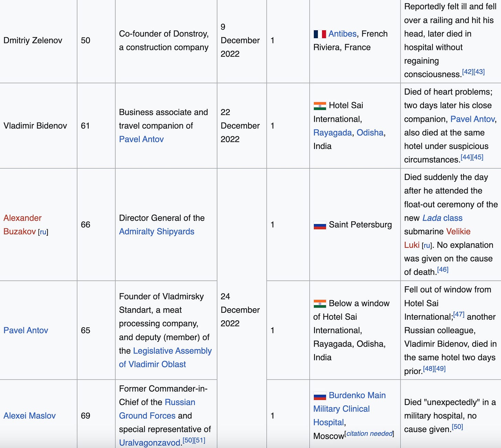Click the name 'Vladimir Bidenov' in first column

click(x=35, y=126)
